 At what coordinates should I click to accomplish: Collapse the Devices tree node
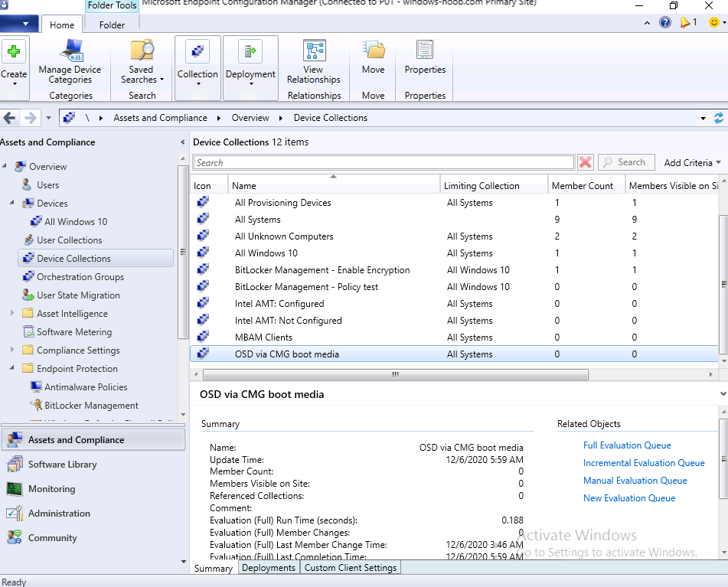pos(12,203)
